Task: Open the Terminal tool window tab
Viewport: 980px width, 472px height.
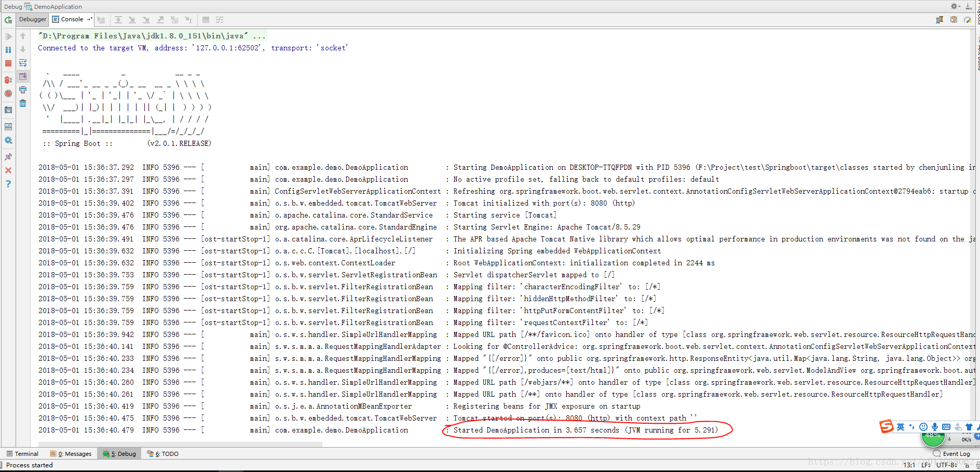Action: tap(22, 453)
